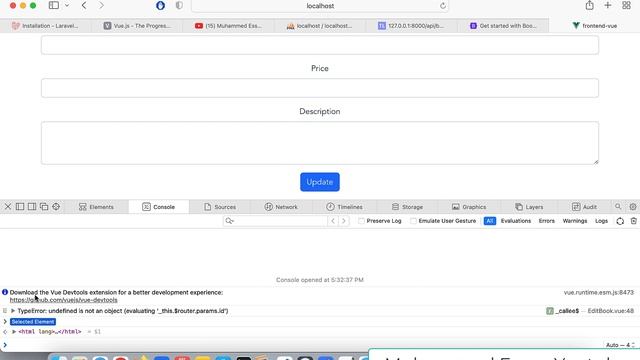The height and width of the screenshot is (360, 640).
Task: Open Web Inspector settings gear
Action: [633, 207]
